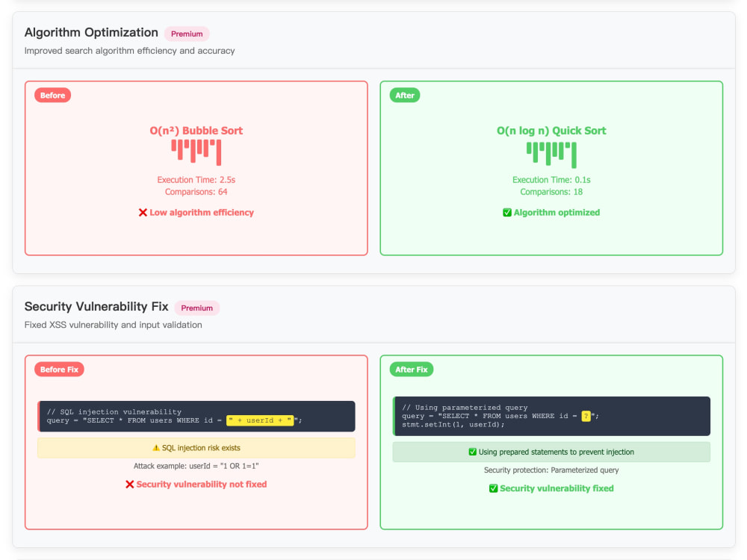This screenshot has height=560, width=747.
Task: Click 'Attack example: userId = "1 OR 1=1"' text
Action: [196, 466]
